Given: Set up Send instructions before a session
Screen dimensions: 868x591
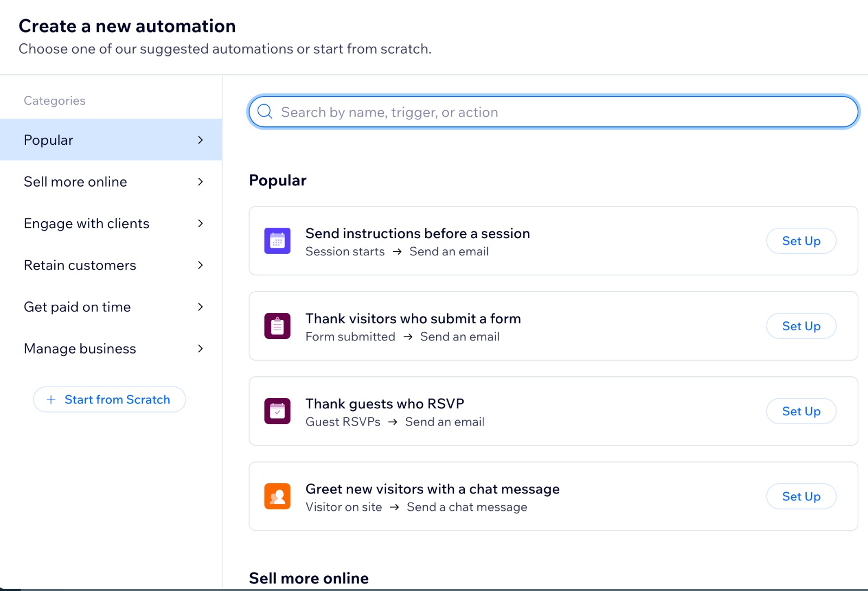Looking at the screenshot, I should pyautogui.click(x=801, y=241).
